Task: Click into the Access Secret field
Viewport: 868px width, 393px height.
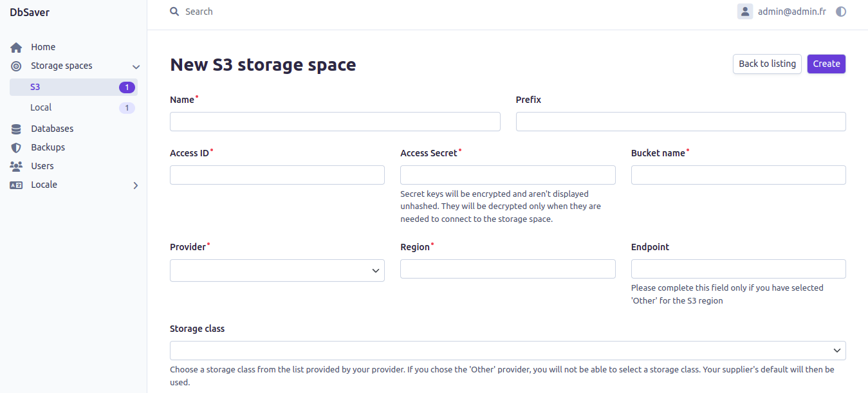Action: click(507, 175)
